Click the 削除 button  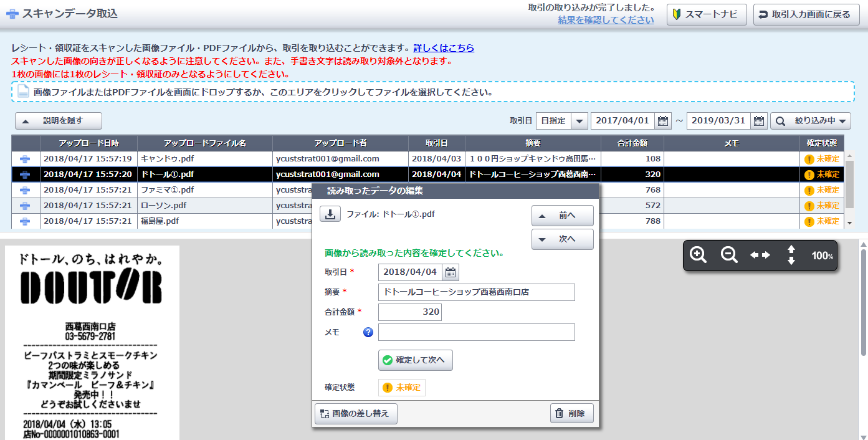572,413
